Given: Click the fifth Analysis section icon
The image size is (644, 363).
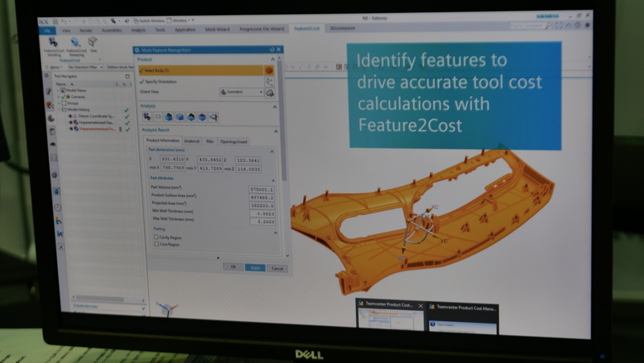Looking at the screenshot, I should click(x=191, y=118).
